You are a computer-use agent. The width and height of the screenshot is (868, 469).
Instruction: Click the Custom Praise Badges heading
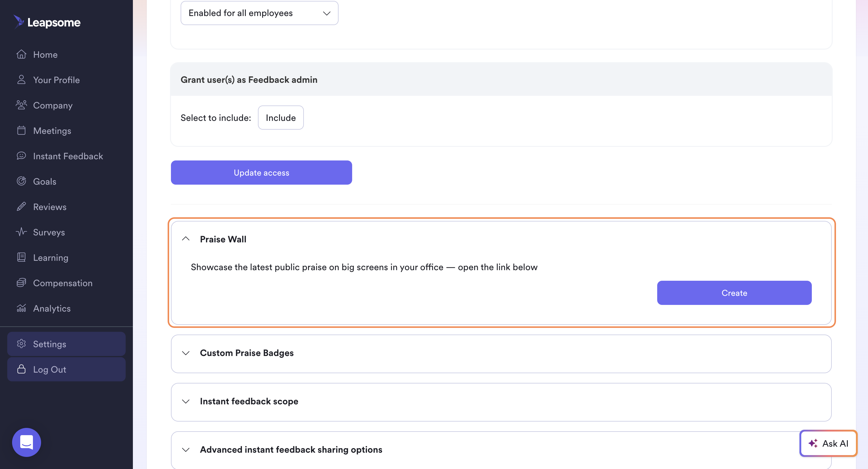pos(247,353)
